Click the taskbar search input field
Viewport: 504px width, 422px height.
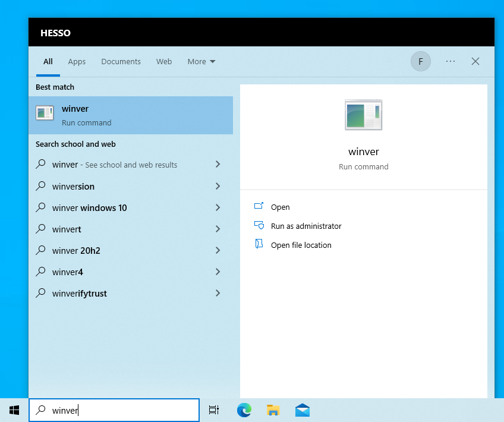pyautogui.click(x=114, y=410)
